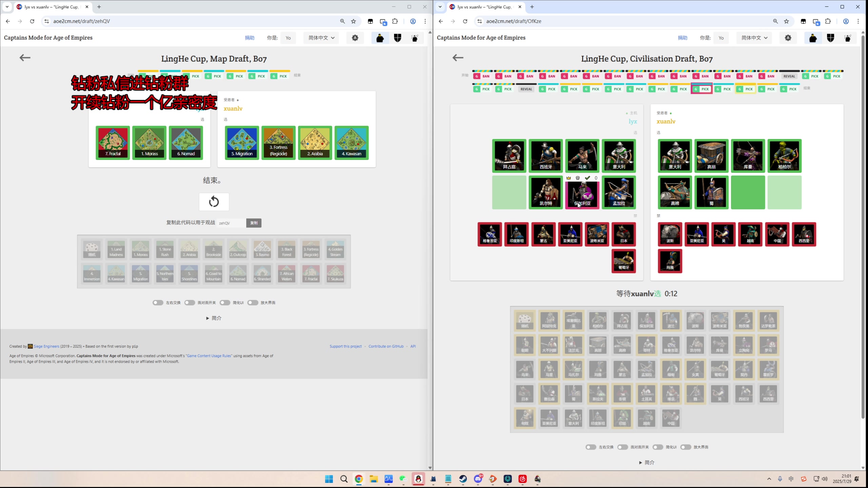Open File Explorer from the taskbar

pos(374,479)
